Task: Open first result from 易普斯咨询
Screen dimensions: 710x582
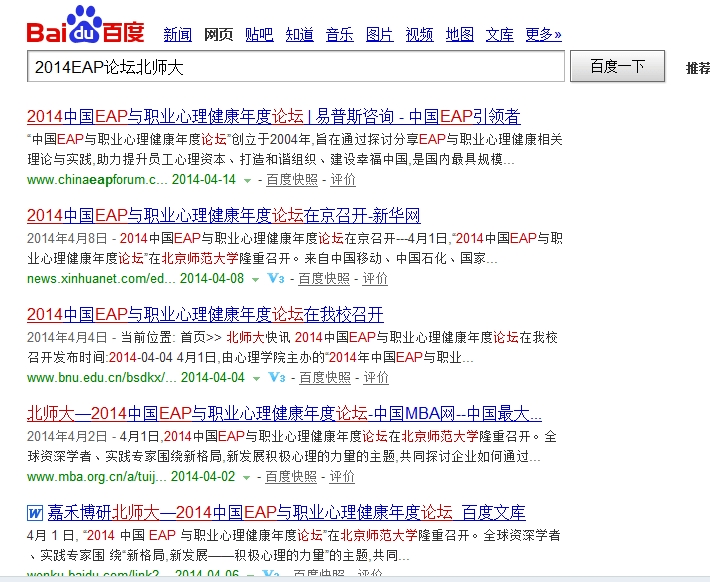Action: [273, 117]
